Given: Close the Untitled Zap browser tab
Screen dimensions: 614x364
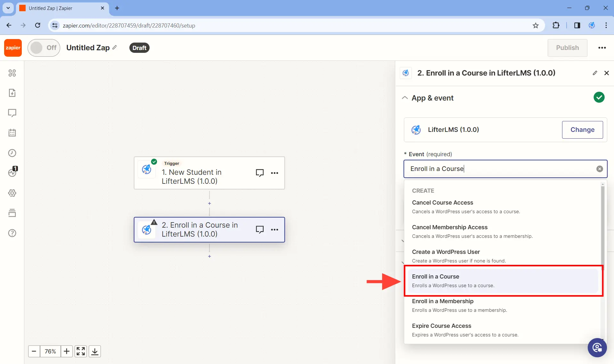Looking at the screenshot, I should pyautogui.click(x=102, y=8).
